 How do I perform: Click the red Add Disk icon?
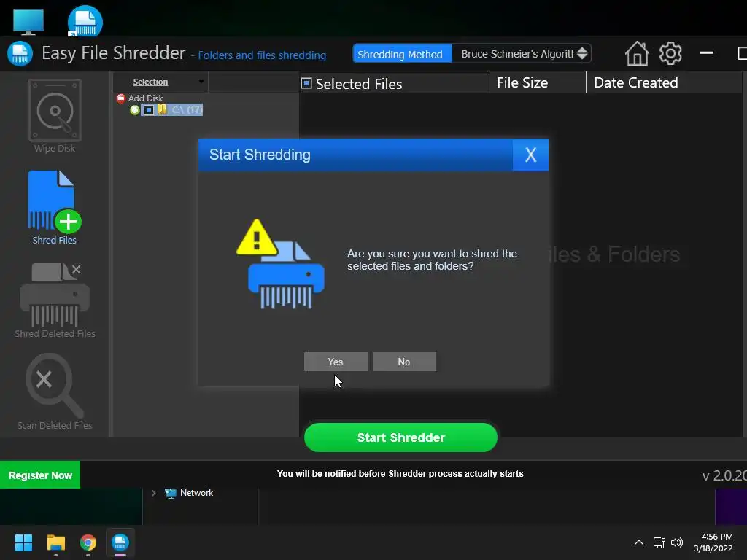click(x=121, y=98)
